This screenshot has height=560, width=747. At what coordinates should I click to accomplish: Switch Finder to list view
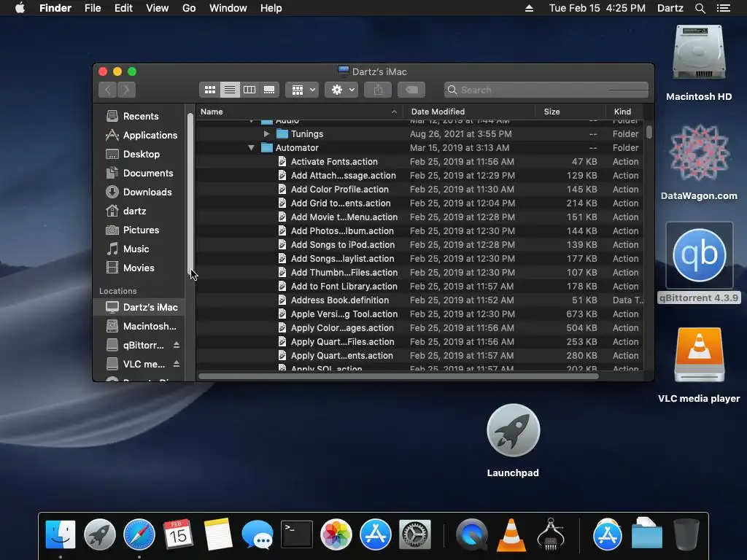click(230, 90)
